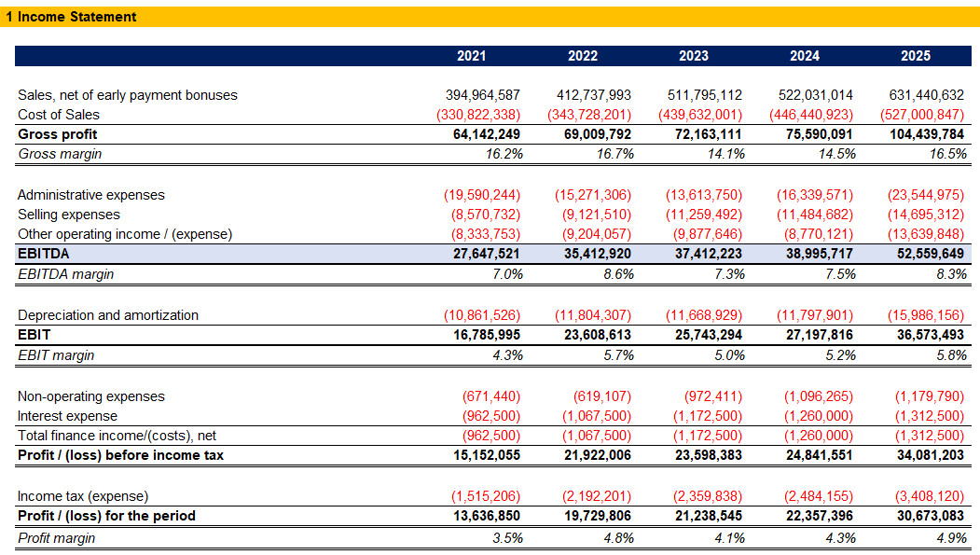The height and width of the screenshot is (555, 980).
Task: Click 2024 EBIT value 27,197,816
Action: pos(820,334)
